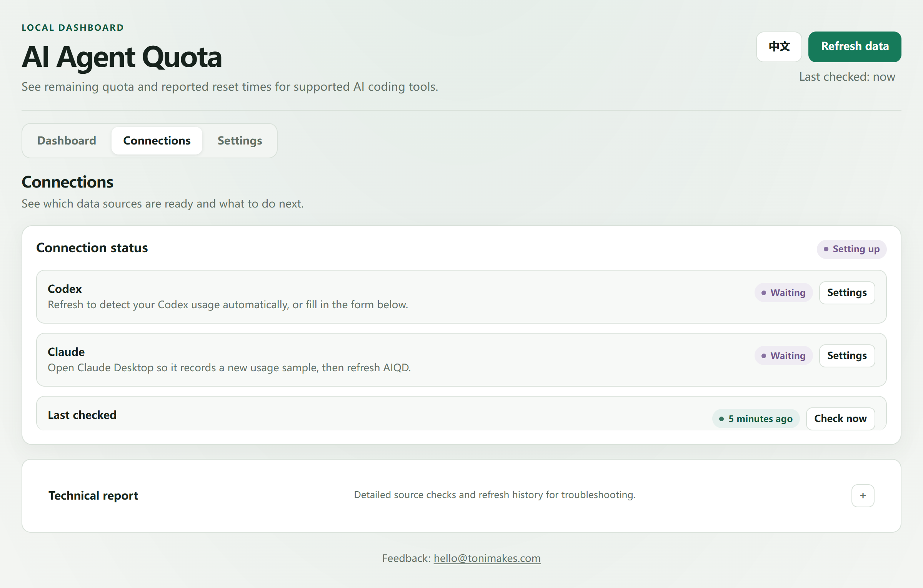Click the Technical report heading

click(x=93, y=495)
